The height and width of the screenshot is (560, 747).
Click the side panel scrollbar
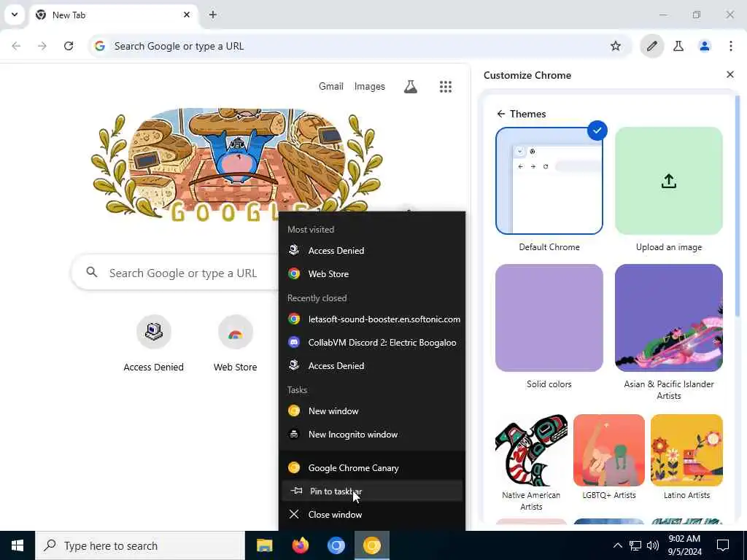[x=738, y=205]
